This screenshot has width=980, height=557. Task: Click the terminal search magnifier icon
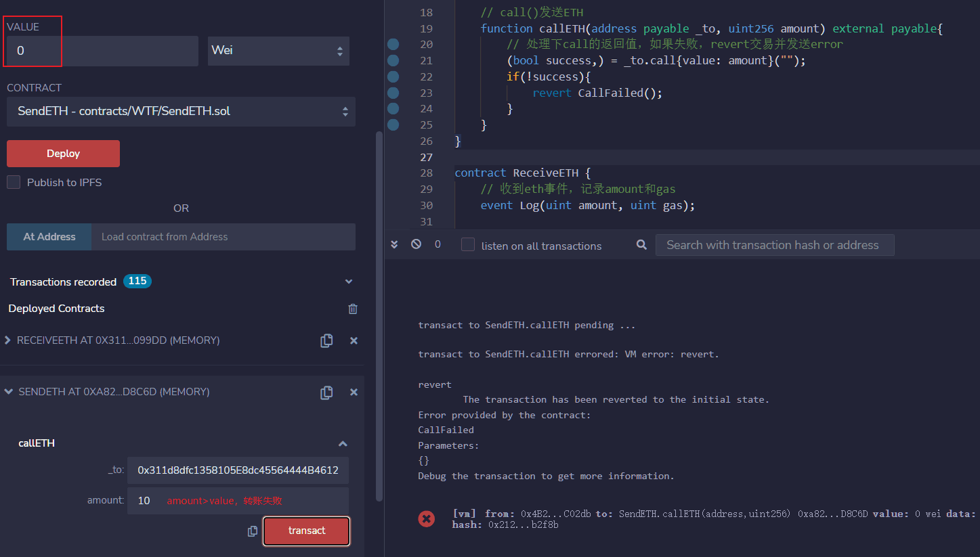tap(641, 245)
